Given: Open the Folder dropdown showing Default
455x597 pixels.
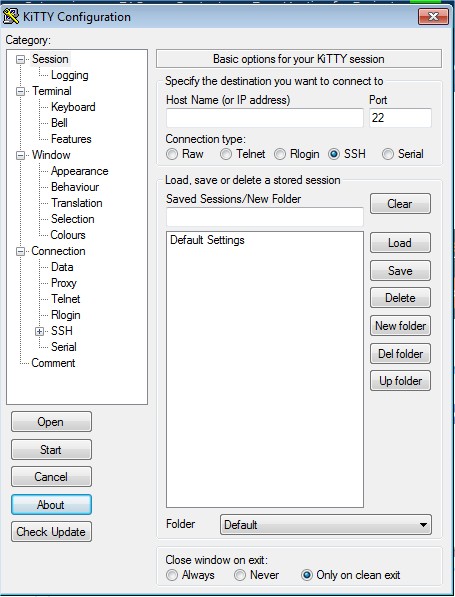Looking at the screenshot, I should pyautogui.click(x=326, y=525).
